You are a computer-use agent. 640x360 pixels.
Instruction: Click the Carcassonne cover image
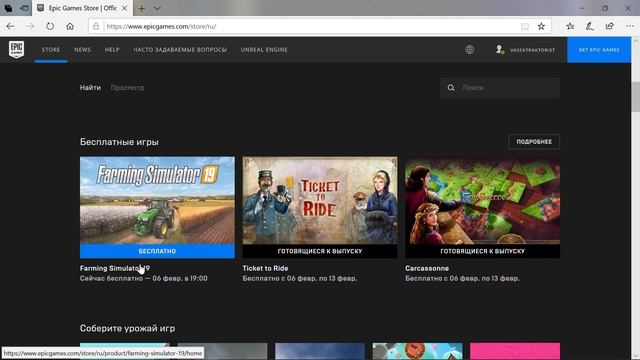[482, 200]
